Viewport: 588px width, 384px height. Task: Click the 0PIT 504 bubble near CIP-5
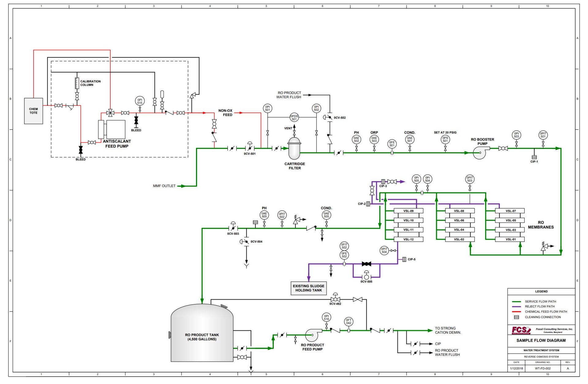384,250
